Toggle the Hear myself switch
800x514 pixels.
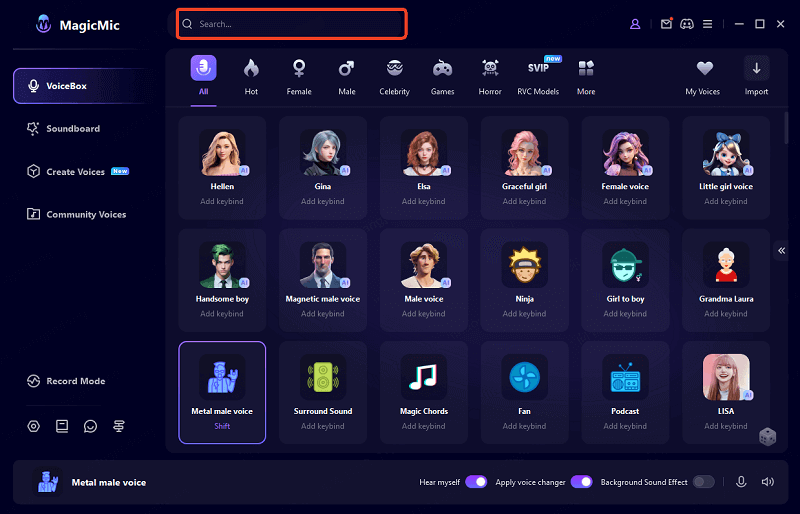pos(476,482)
